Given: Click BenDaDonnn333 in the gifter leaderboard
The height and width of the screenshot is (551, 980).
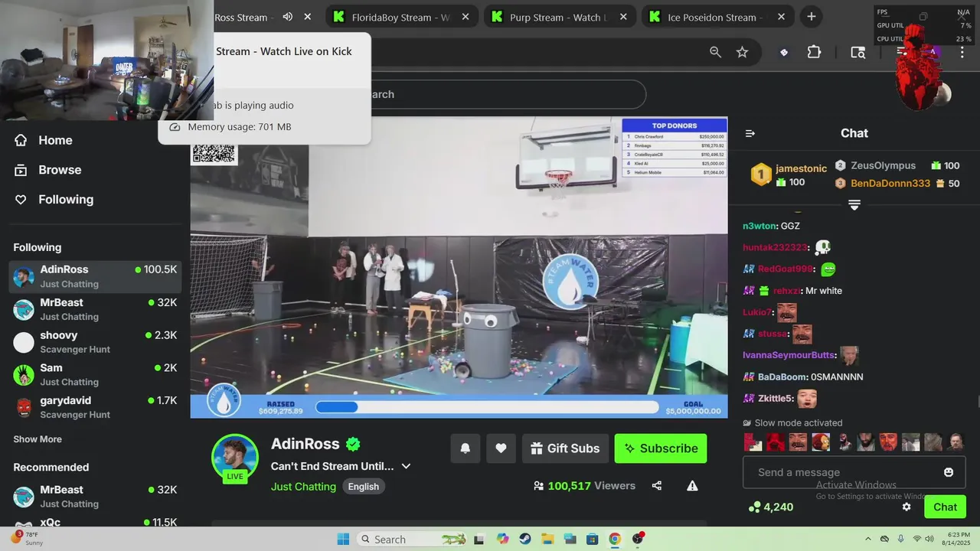Looking at the screenshot, I should [x=890, y=184].
